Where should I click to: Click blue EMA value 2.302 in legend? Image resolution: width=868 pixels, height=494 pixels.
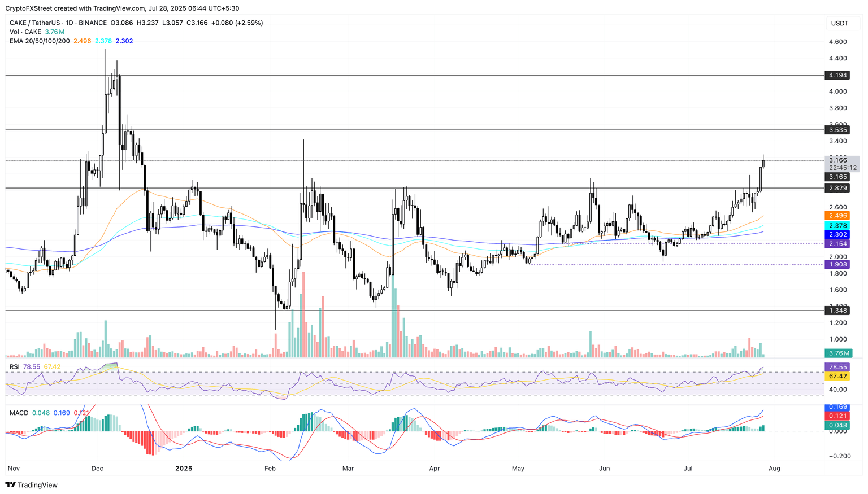pyautogui.click(x=124, y=41)
